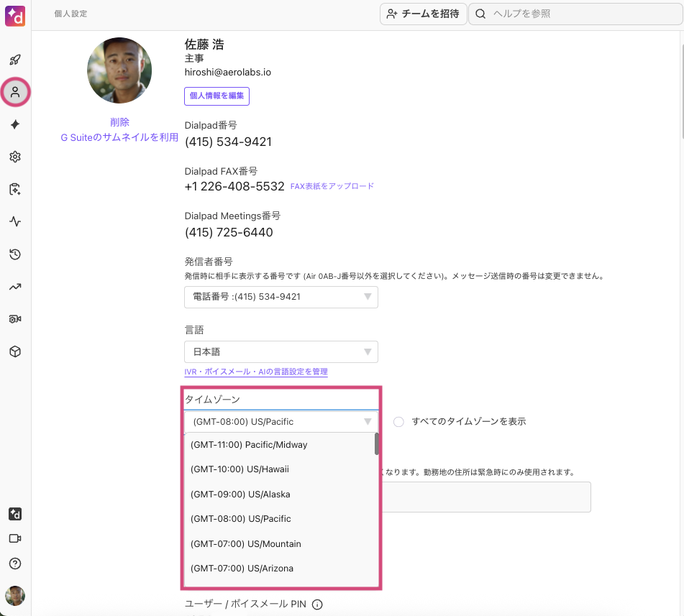This screenshot has width=684, height=616.
Task: Select (GMT-09:00) US/Alaska timezone option
Action: (x=240, y=495)
